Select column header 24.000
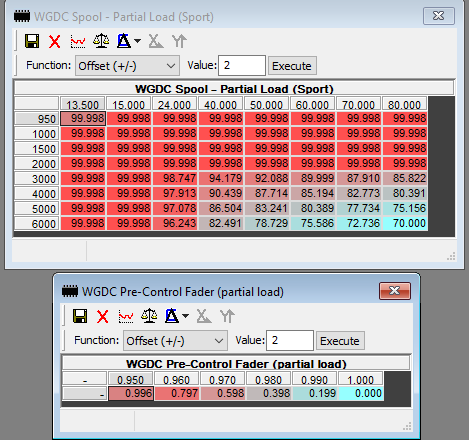This screenshot has height=440, width=469. pos(175,104)
